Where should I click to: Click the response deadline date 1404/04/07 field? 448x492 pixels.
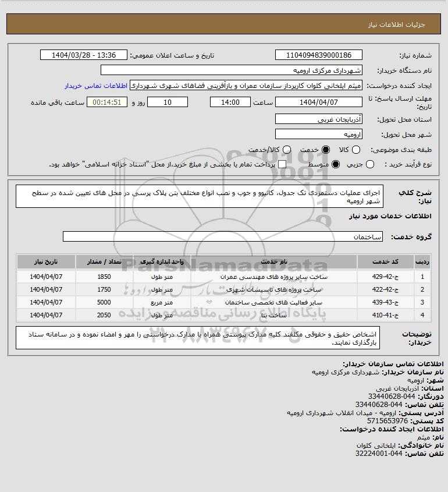(318, 102)
